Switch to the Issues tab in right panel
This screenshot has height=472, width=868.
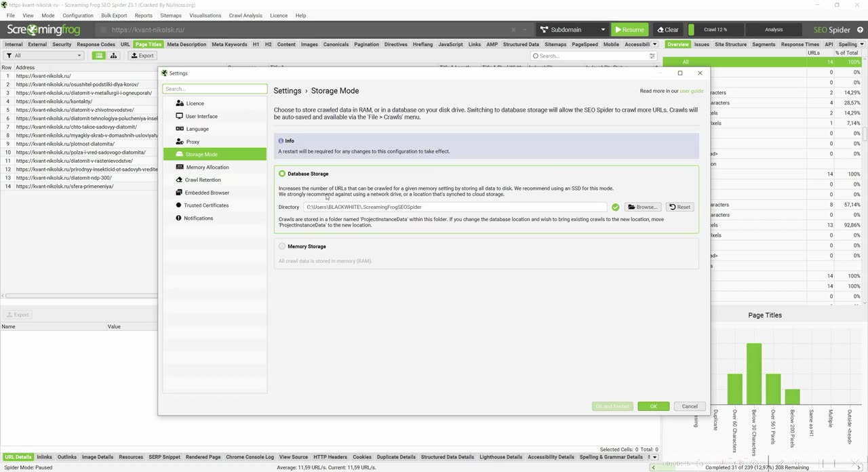[702, 44]
